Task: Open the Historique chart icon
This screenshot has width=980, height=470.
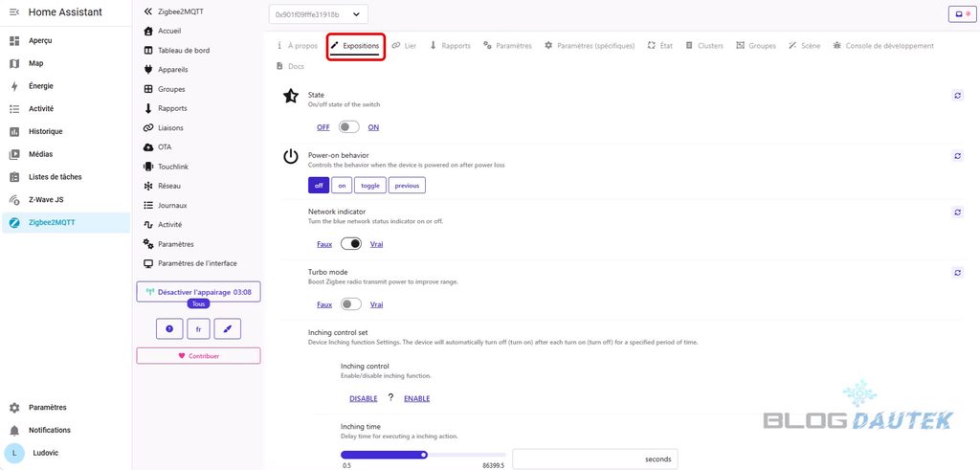Action: [x=14, y=131]
